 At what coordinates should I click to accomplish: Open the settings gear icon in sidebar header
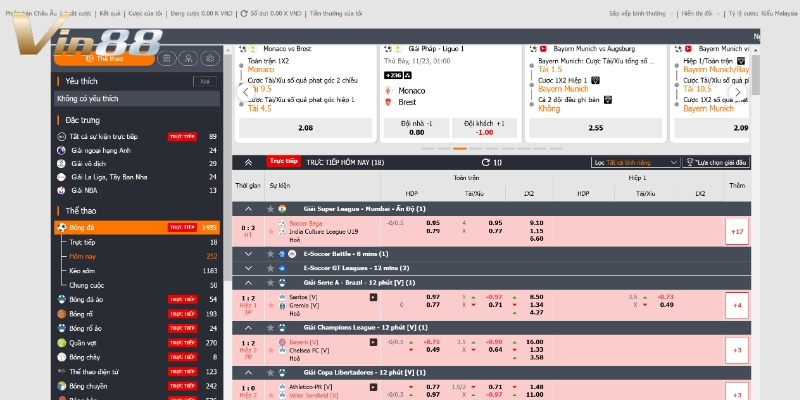(210, 59)
